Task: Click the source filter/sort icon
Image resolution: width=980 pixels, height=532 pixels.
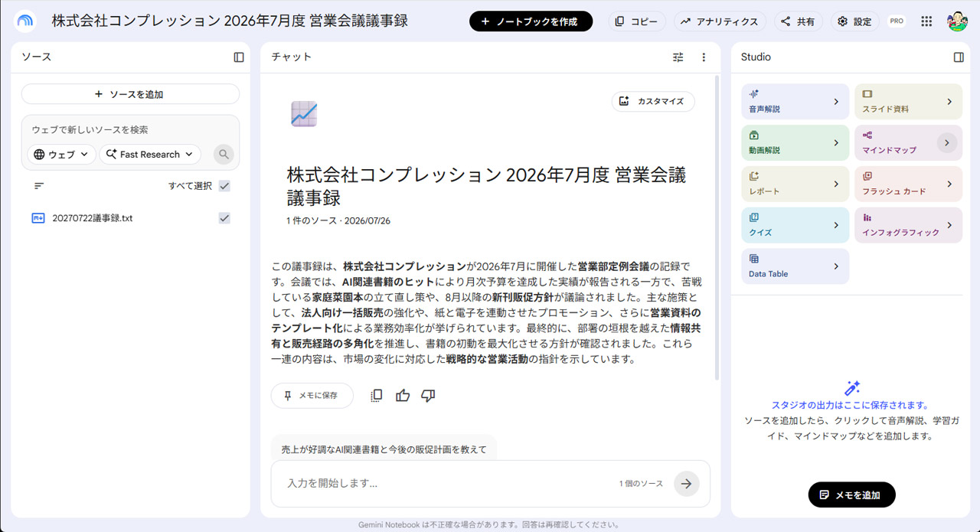Action: [x=39, y=186]
